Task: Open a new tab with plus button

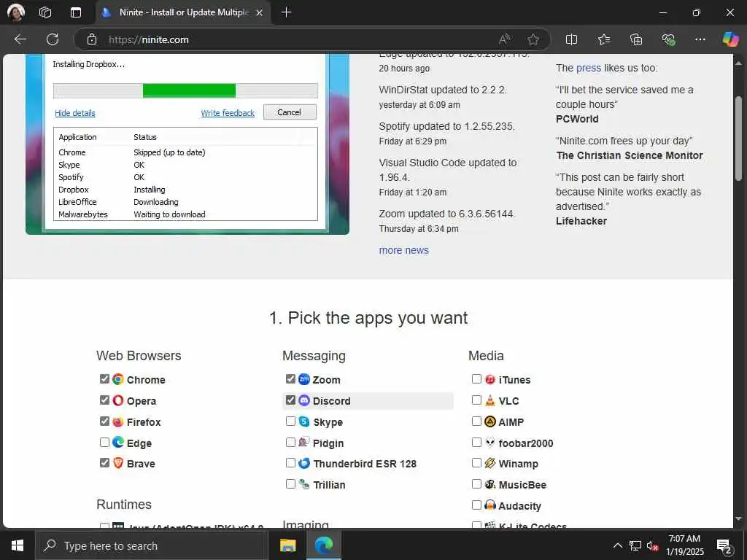Action: (x=286, y=12)
